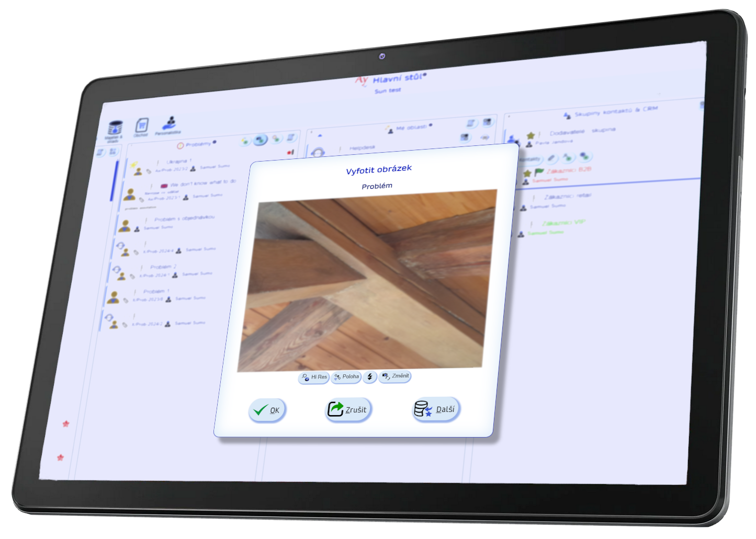Open the Majetek & sklady database icon

tap(115, 131)
